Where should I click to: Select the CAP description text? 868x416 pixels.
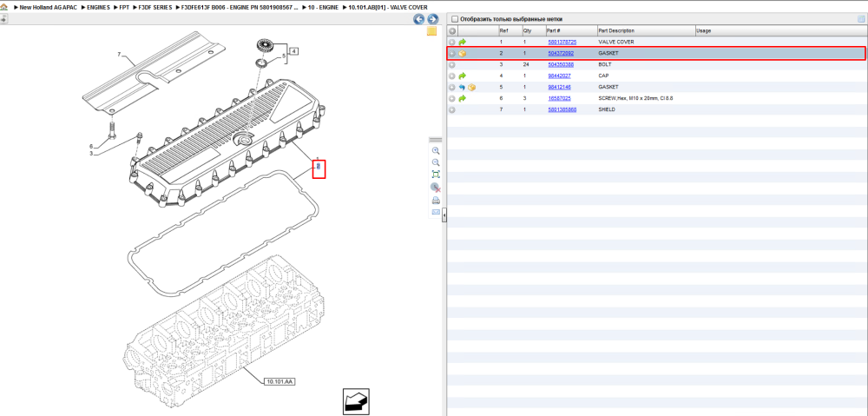tap(603, 76)
